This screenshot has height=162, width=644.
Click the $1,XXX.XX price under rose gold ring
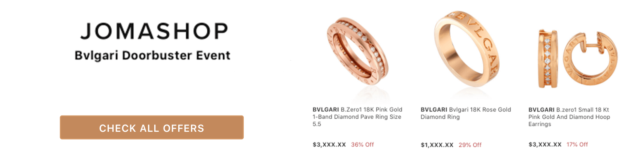pos(437,145)
